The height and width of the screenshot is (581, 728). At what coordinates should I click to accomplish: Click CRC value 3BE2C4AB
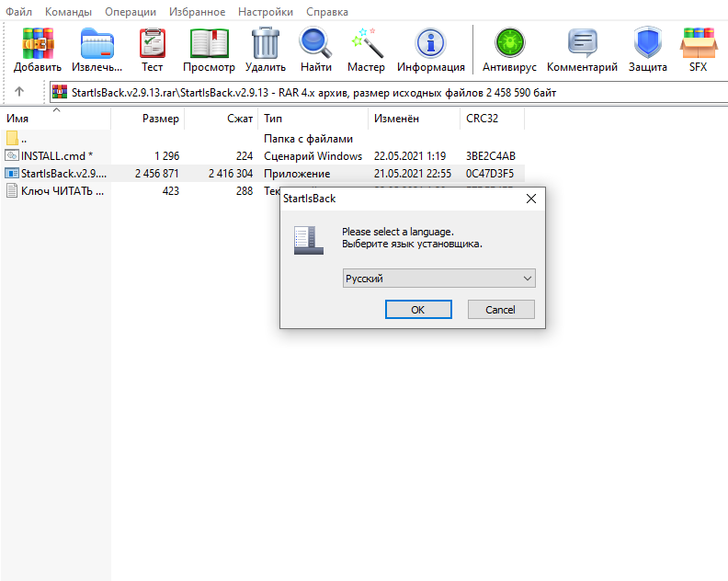(x=491, y=156)
